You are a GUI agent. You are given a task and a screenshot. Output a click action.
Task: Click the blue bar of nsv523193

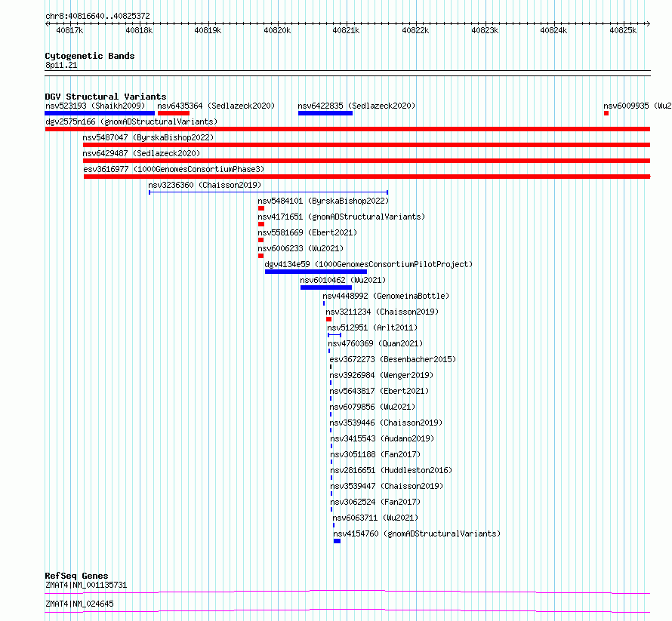click(100, 113)
